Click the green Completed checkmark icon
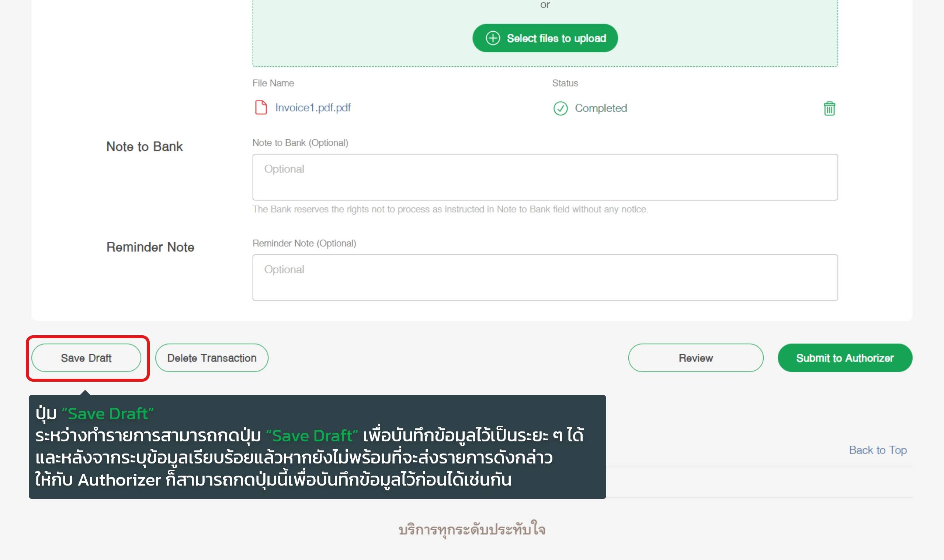Screen dimensions: 944x560 560,108
